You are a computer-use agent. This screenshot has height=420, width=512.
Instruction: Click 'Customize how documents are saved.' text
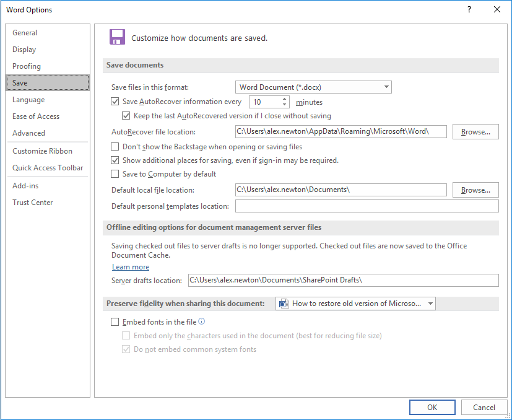[199, 38]
